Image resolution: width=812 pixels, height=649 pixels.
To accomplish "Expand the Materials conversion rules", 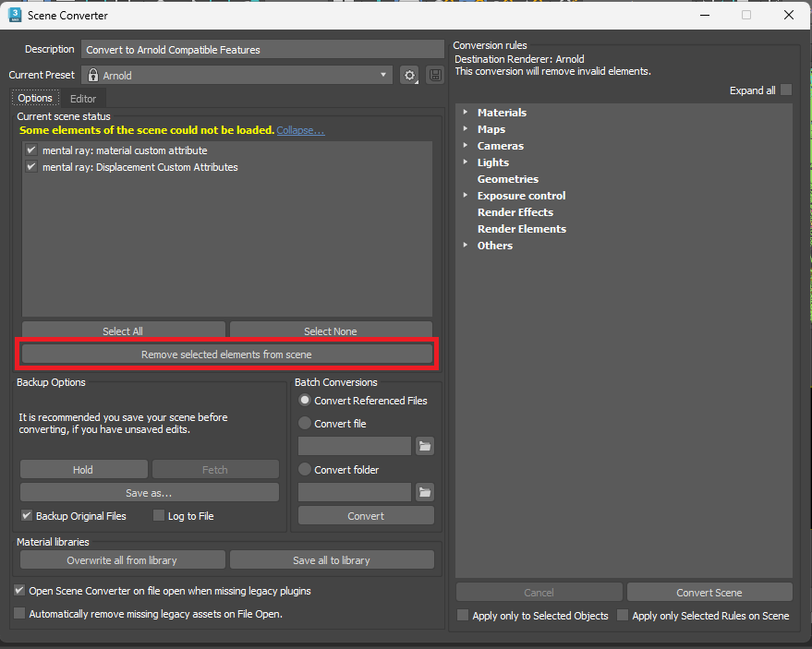I will 466,112.
